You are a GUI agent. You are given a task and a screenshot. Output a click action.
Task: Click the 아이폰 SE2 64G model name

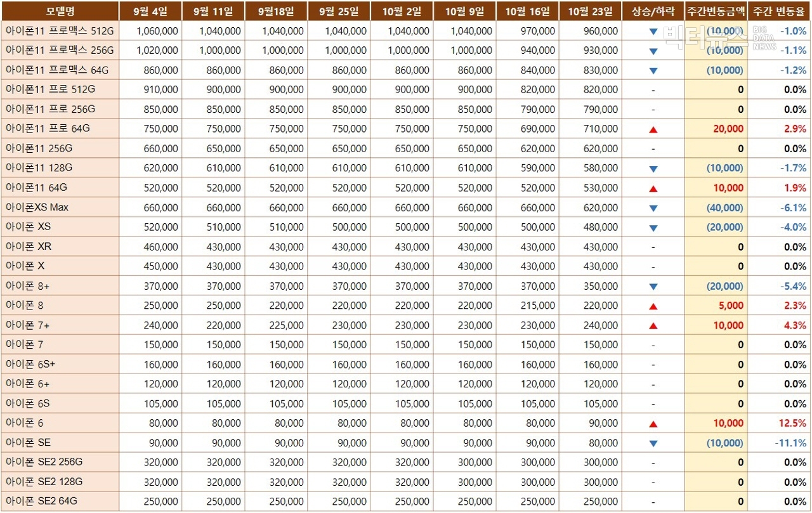click(x=41, y=501)
